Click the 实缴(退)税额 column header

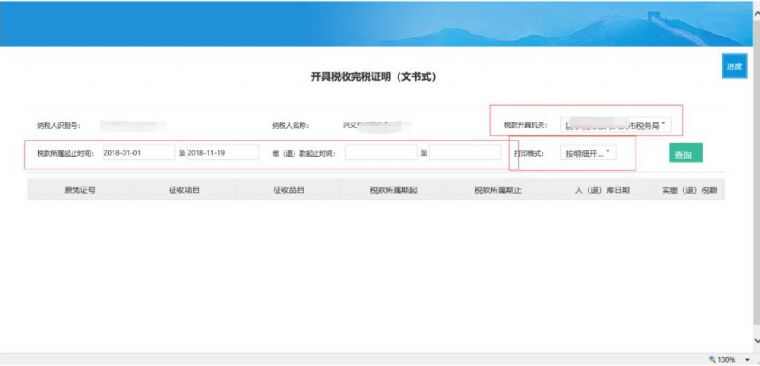690,190
